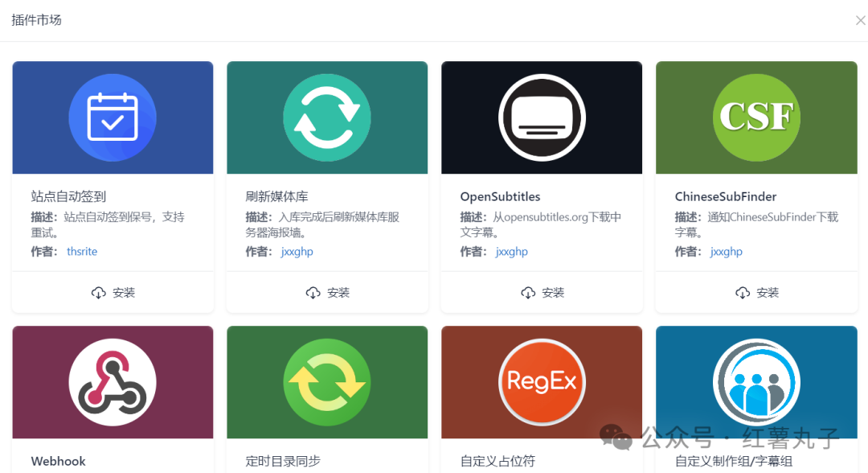This screenshot has height=473, width=868.
Task: Install the 刷新媒体库 plugin
Action: click(328, 293)
